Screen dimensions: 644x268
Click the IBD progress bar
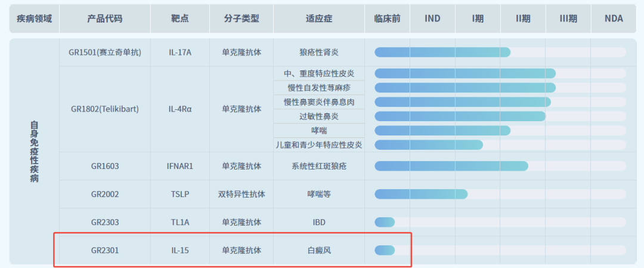click(x=500, y=223)
